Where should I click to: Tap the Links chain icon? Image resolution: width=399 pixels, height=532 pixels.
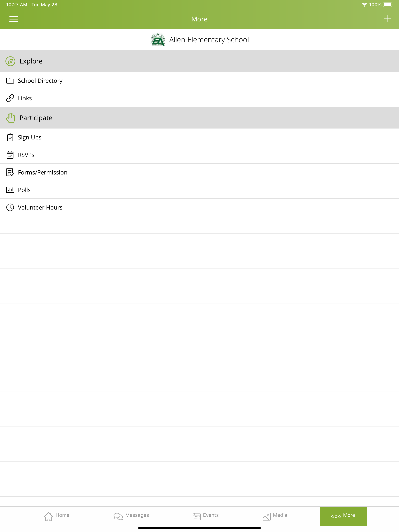tap(10, 98)
